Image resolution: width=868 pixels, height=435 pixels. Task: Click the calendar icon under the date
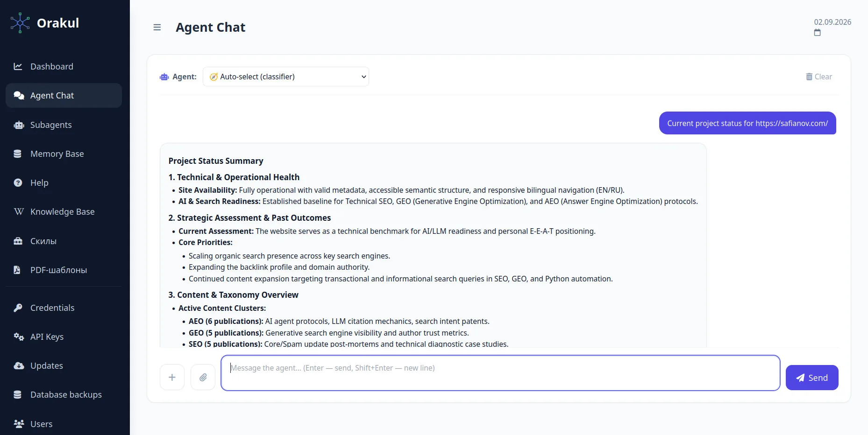pyautogui.click(x=817, y=33)
